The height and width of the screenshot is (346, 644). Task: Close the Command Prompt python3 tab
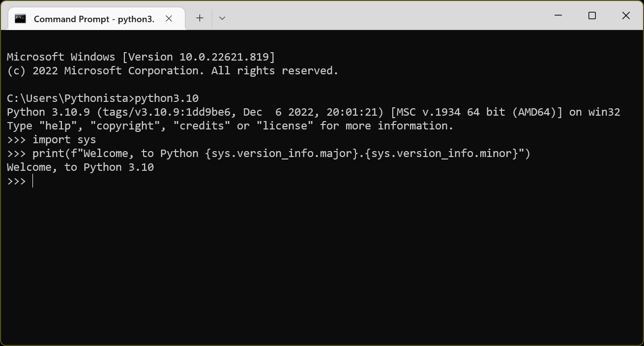pyautogui.click(x=169, y=19)
